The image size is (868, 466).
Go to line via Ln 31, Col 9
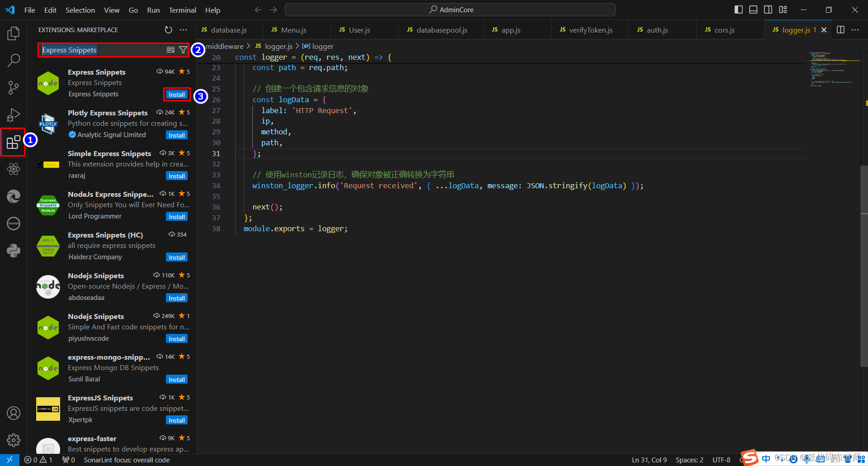click(650, 460)
